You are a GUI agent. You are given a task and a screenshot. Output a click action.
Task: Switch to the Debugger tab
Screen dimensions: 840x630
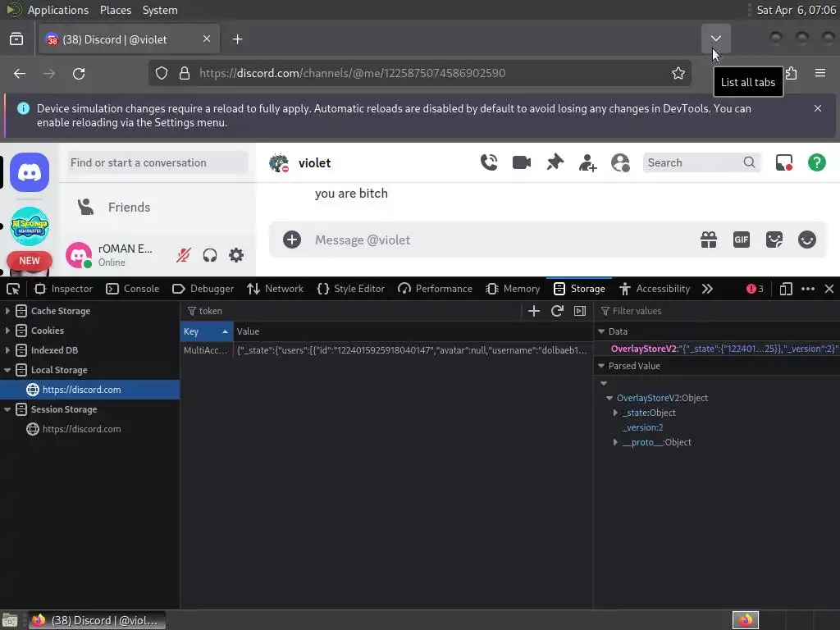203,289
